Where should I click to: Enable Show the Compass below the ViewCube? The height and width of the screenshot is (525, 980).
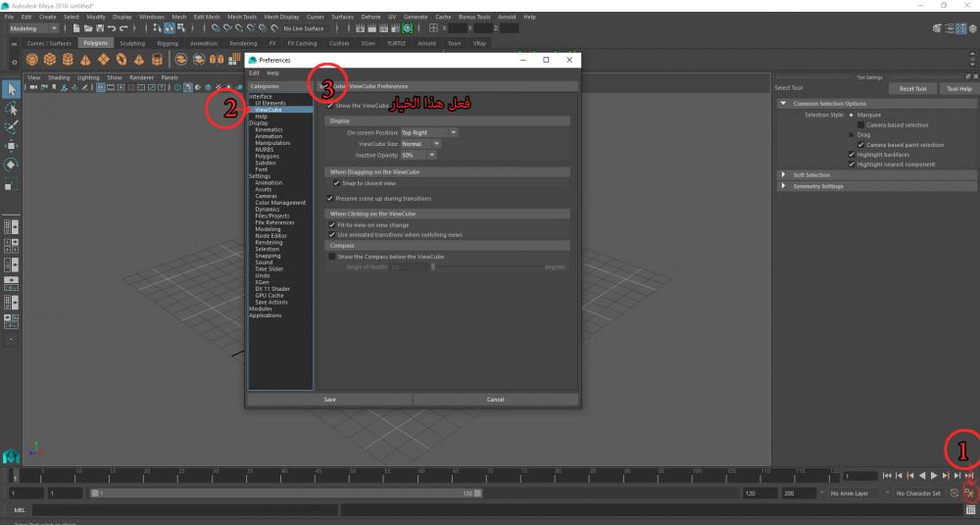click(332, 257)
